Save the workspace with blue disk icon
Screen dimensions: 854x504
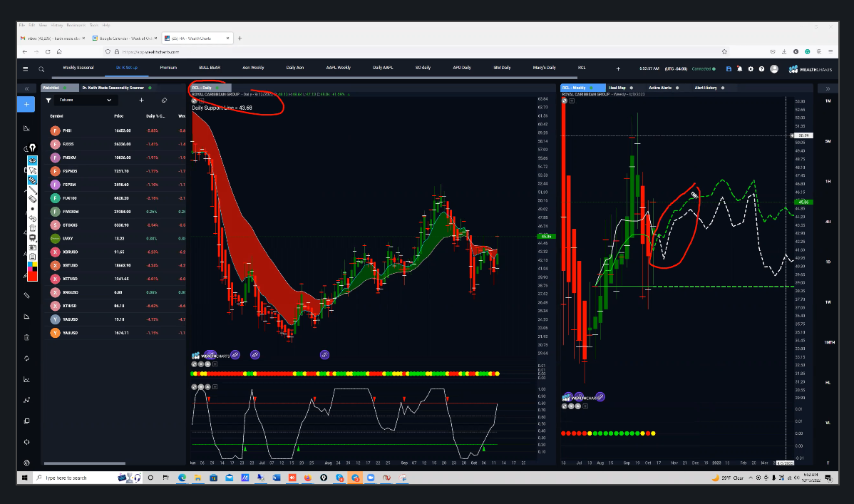point(729,68)
